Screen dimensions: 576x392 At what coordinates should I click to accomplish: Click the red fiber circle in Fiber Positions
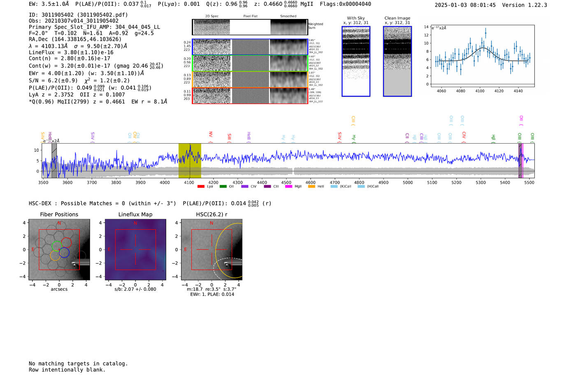[x=66, y=242]
